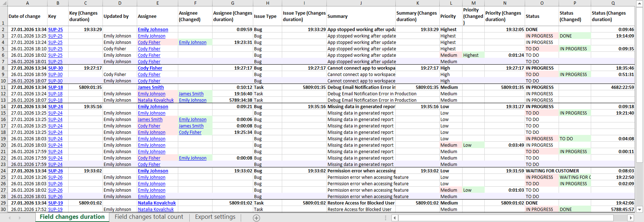644x222 pixels.
Task: Open the Export settings sheet tab
Action: click(215, 217)
